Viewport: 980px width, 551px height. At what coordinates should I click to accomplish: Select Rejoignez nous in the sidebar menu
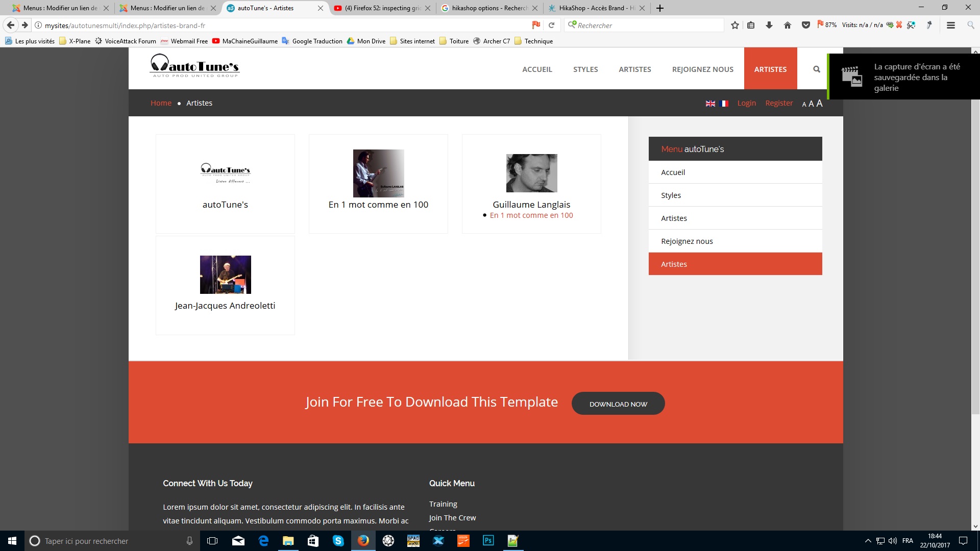687,241
